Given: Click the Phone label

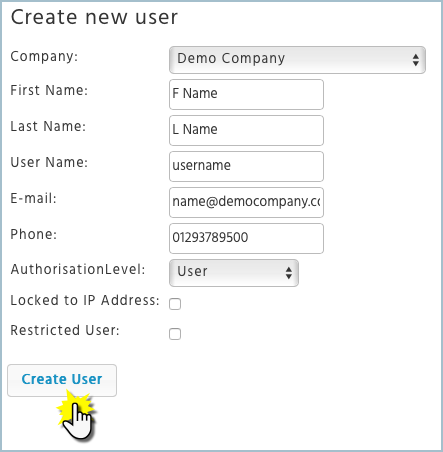Looking at the screenshot, I should (34, 234).
